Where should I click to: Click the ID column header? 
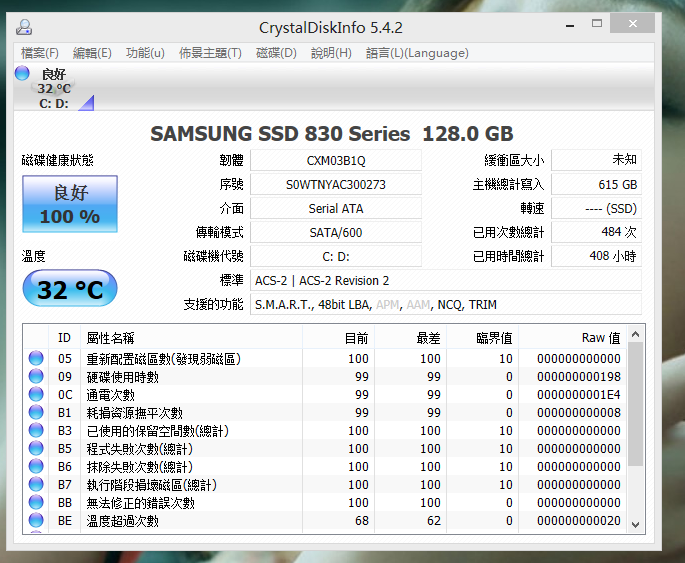pyautogui.click(x=64, y=337)
